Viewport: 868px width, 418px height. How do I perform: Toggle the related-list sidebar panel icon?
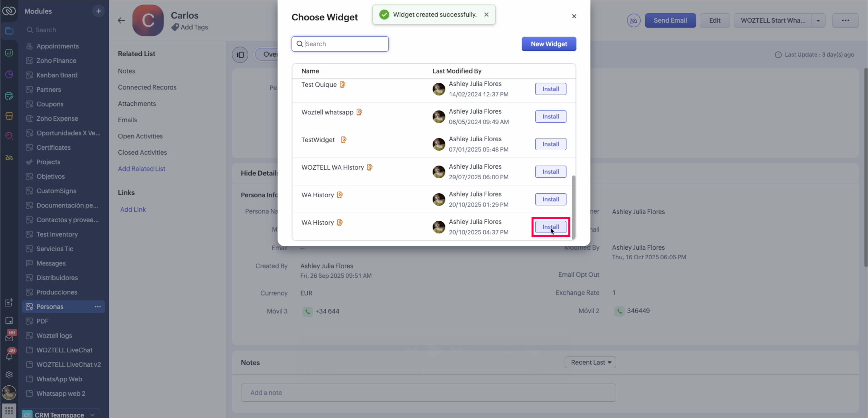click(240, 55)
